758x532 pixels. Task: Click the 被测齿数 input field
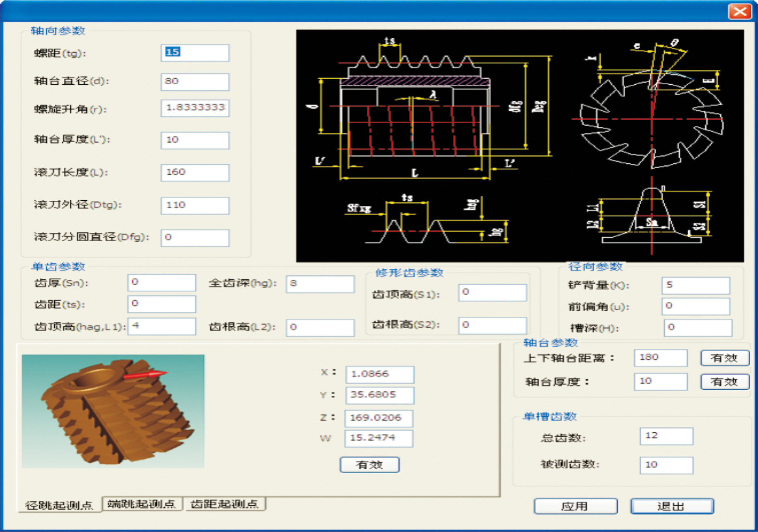point(666,465)
